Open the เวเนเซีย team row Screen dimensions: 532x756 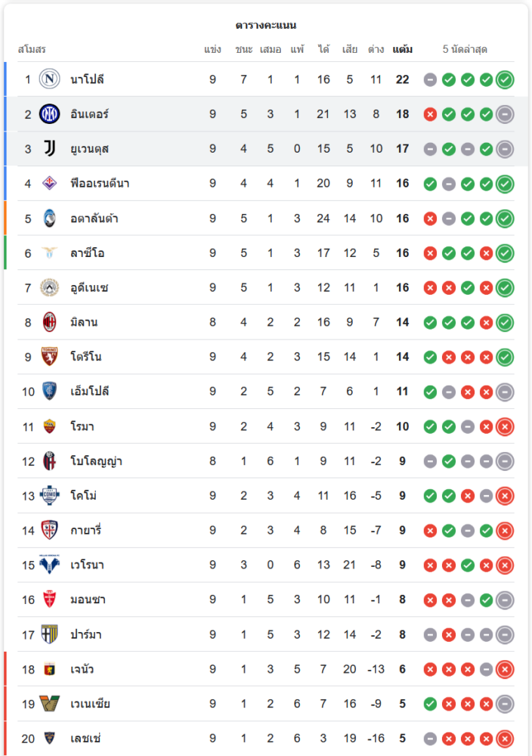pyautogui.click(x=91, y=704)
